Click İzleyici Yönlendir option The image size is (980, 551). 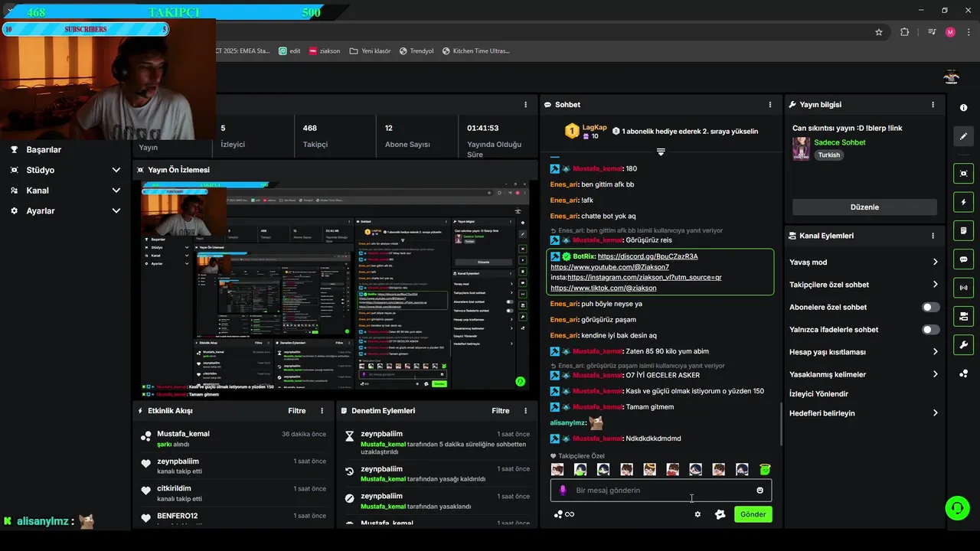point(818,393)
